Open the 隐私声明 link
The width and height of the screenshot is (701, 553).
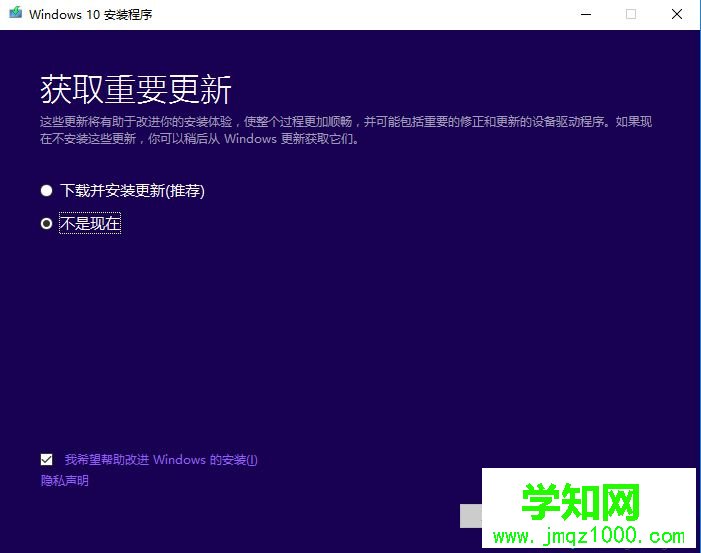click(x=65, y=481)
